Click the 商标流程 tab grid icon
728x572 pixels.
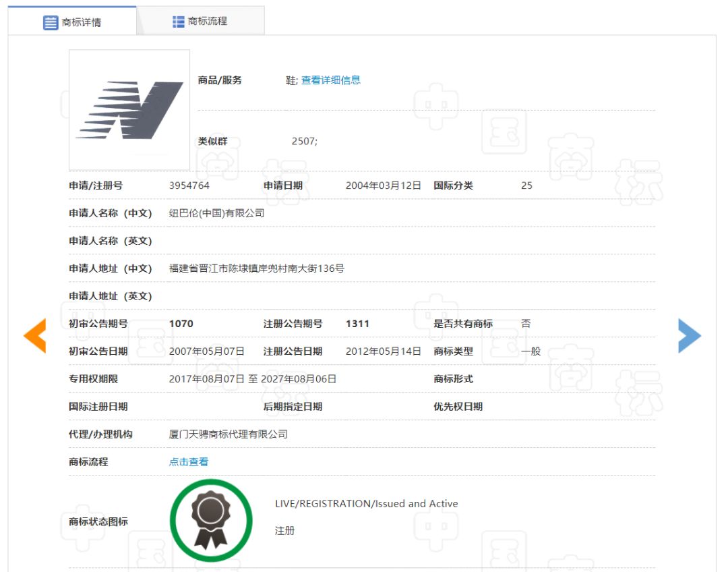(x=178, y=22)
